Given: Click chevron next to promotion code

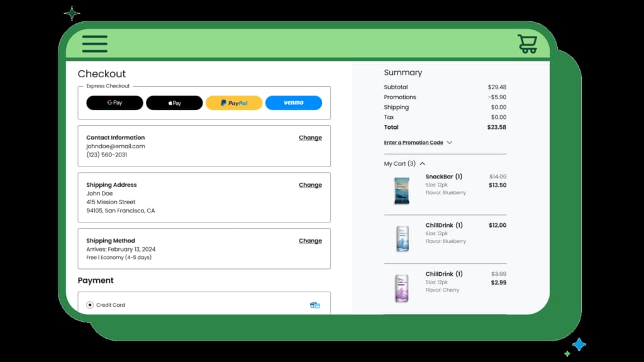Looking at the screenshot, I should (449, 143).
